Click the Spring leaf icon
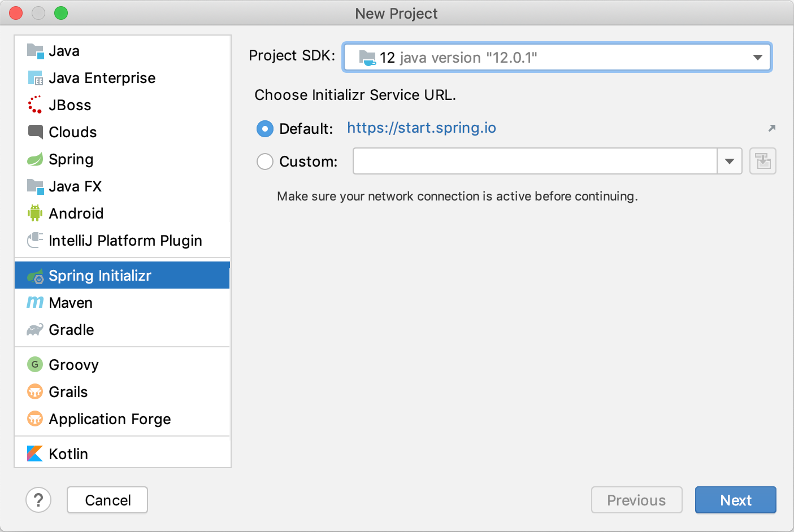This screenshot has height=532, width=794. point(35,159)
